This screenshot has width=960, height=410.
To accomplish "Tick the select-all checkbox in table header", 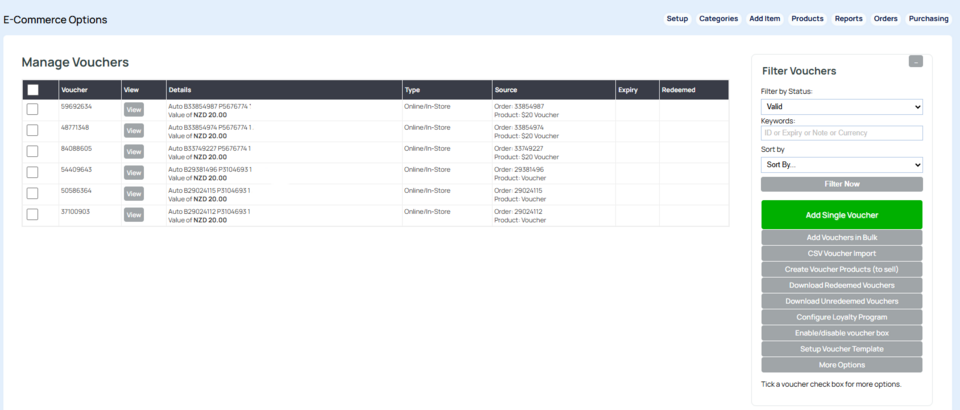I will (x=33, y=90).
